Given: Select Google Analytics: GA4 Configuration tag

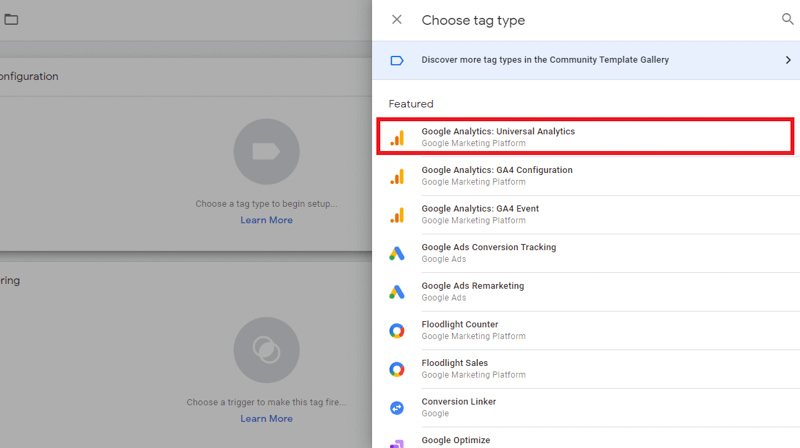Looking at the screenshot, I should [x=588, y=176].
